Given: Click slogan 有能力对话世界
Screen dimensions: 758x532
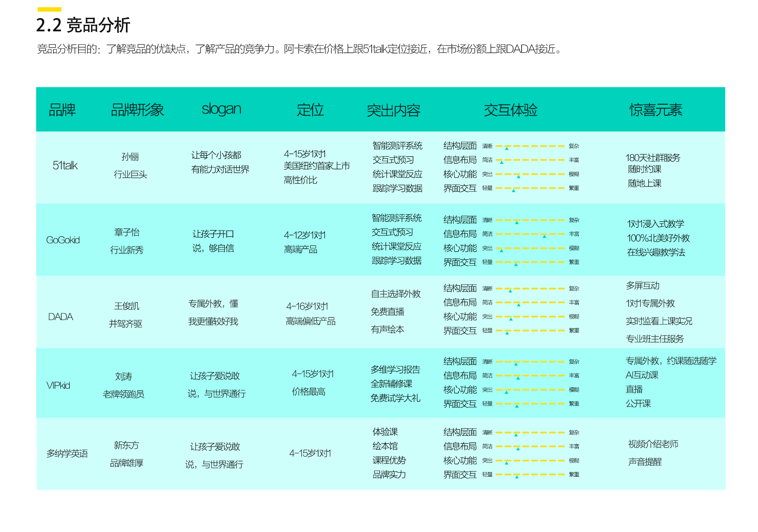Looking at the screenshot, I should click(x=220, y=169).
